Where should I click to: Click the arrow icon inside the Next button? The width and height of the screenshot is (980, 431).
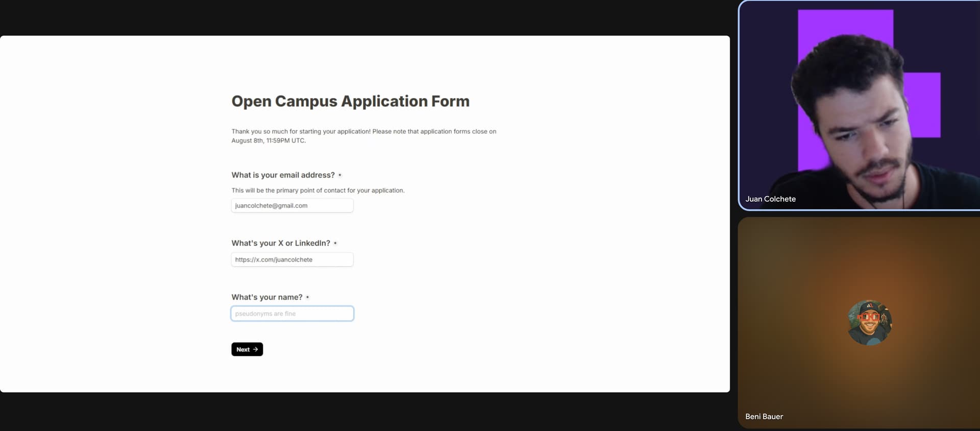256,349
